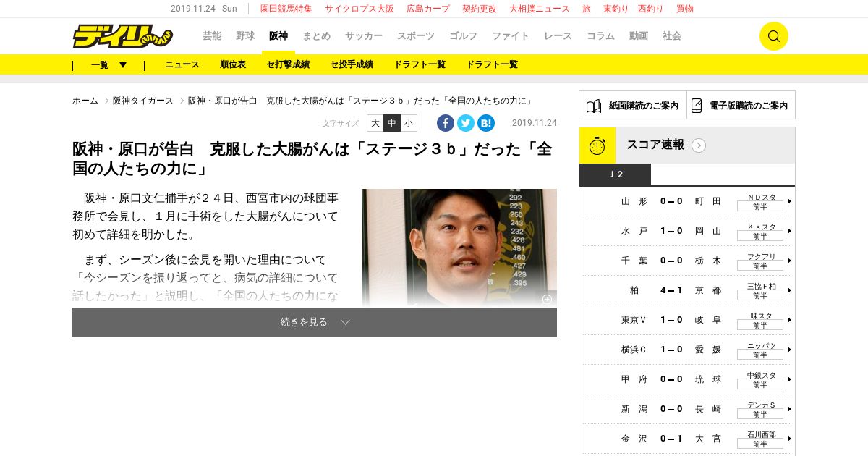The image size is (868, 456).
Task: Open the 買物 top link
Action: click(685, 9)
